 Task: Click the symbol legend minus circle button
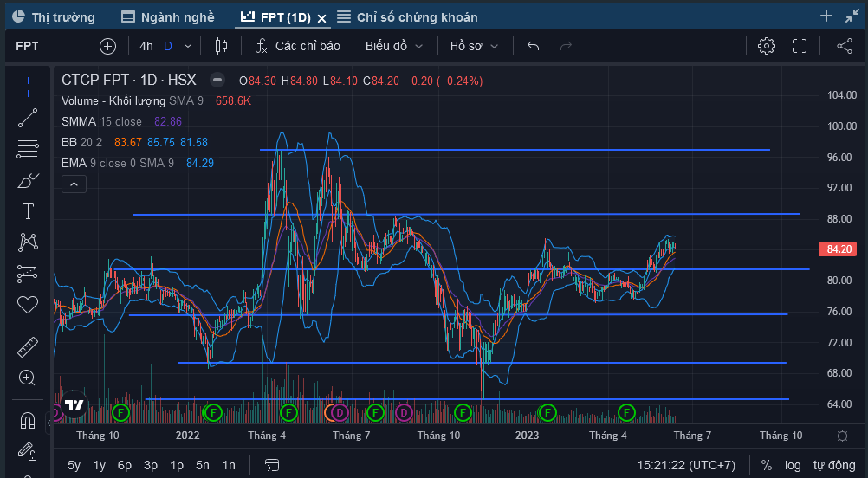coord(217,81)
